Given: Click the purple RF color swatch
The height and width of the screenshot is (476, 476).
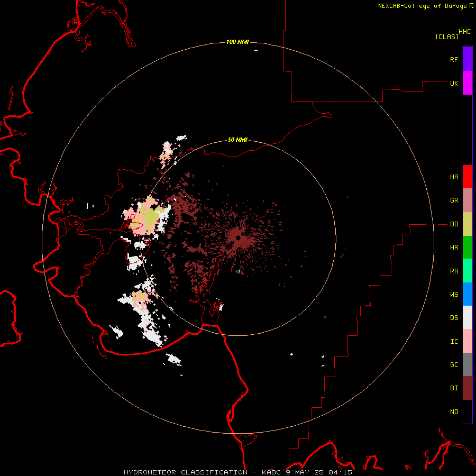Looking at the screenshot, I should [467, 59].
